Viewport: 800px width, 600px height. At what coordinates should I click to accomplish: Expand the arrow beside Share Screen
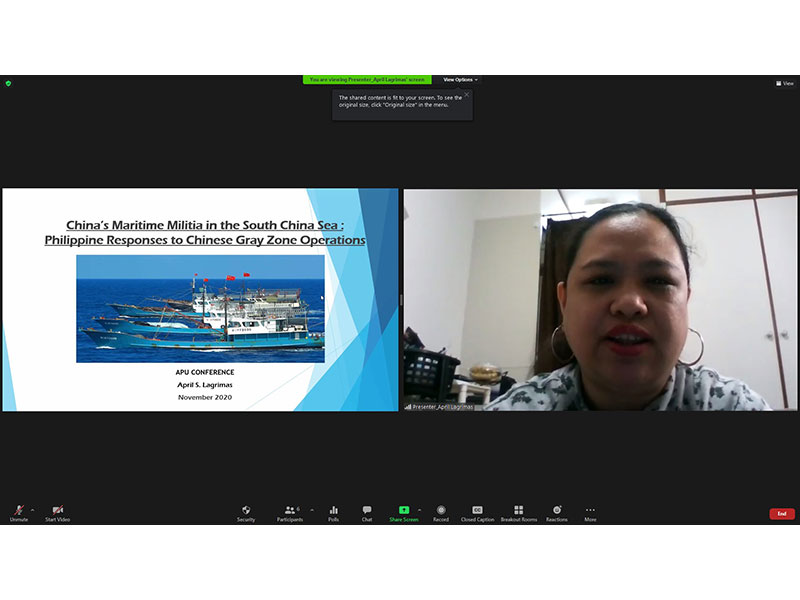(419, 509)
